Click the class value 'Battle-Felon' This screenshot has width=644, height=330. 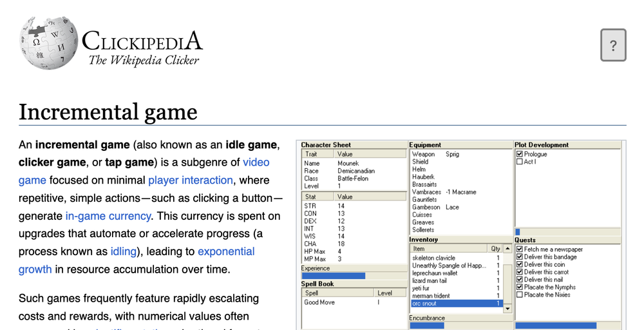[x=353, y=179]
